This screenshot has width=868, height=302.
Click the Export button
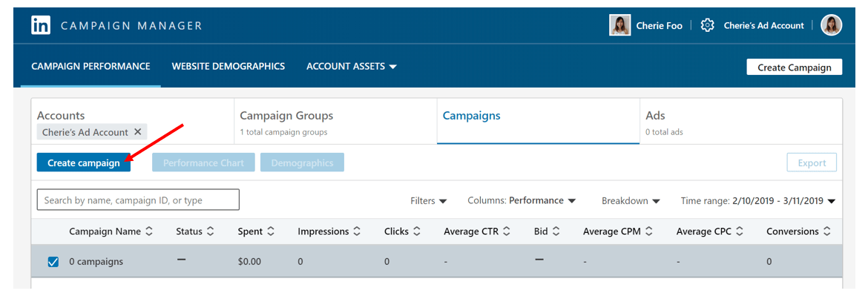click(812, 163)
